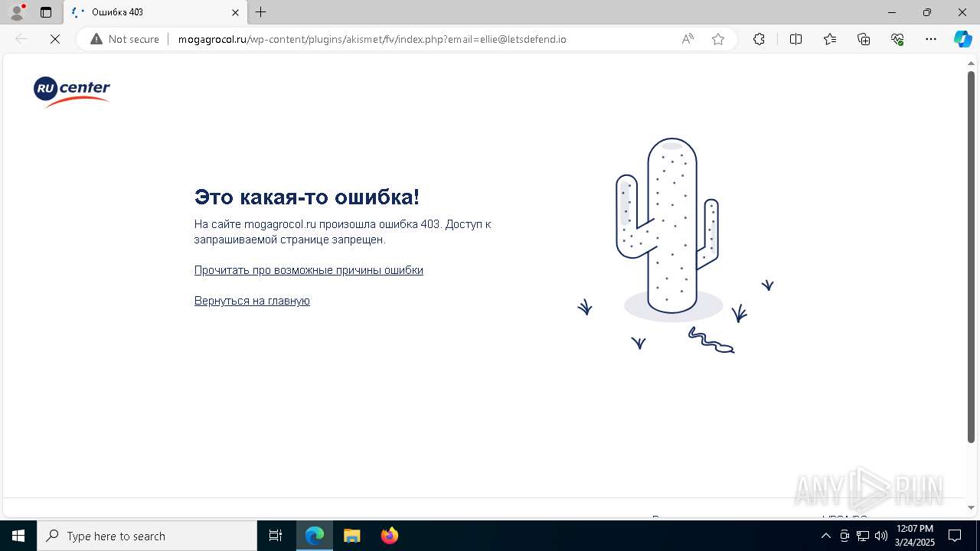Open Browser essentials heart icon

(x=897, y=39)
